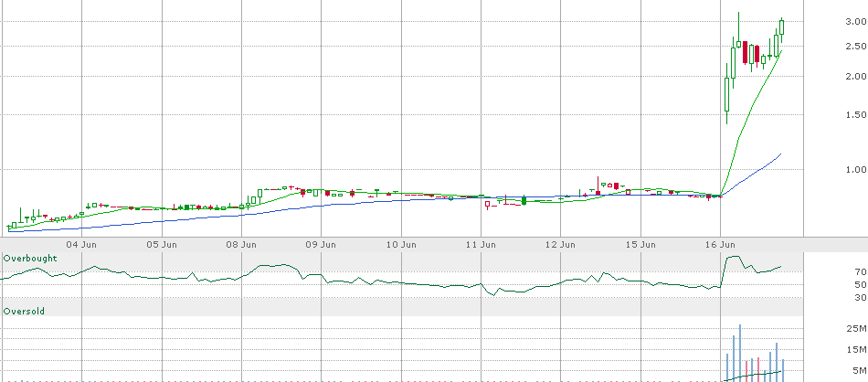Screen dimensions: 868x382
Task: Click the 1.50 price axis label
Action: (855, 115)
